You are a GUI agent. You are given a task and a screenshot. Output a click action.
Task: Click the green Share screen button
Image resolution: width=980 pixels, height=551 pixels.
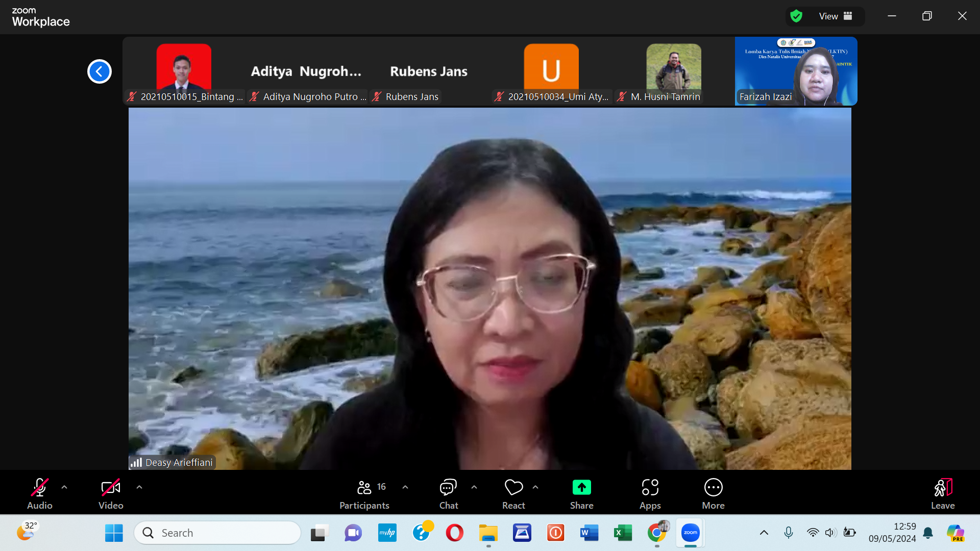(x=581, y=494)
